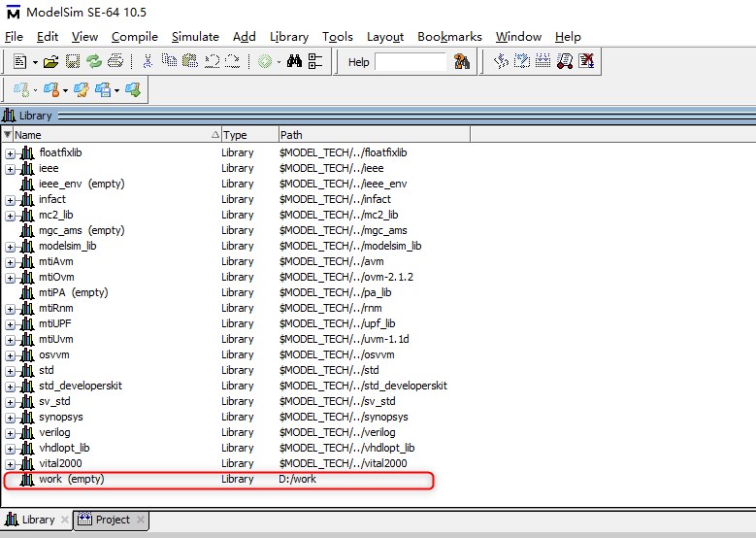The height and width of the screenshot is (538, 756).
Task: Click the Open file folder icon
Action: (51, 62)
